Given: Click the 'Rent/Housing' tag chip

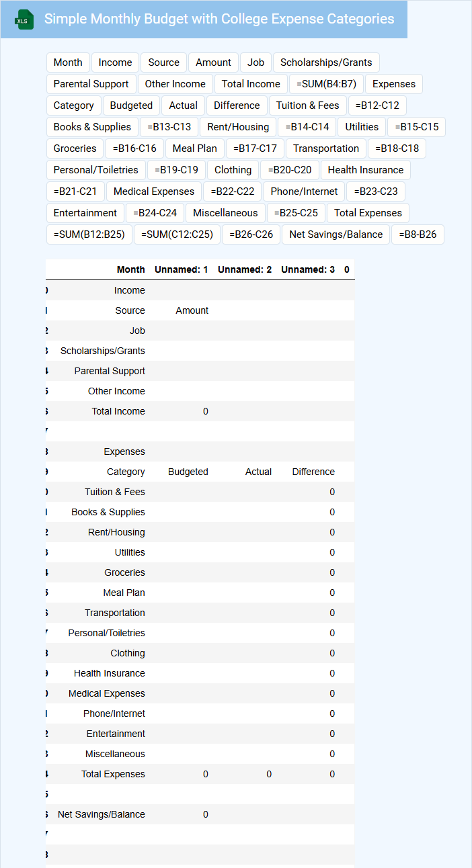Looking at the screenshot, I should [x=238, y=127].
